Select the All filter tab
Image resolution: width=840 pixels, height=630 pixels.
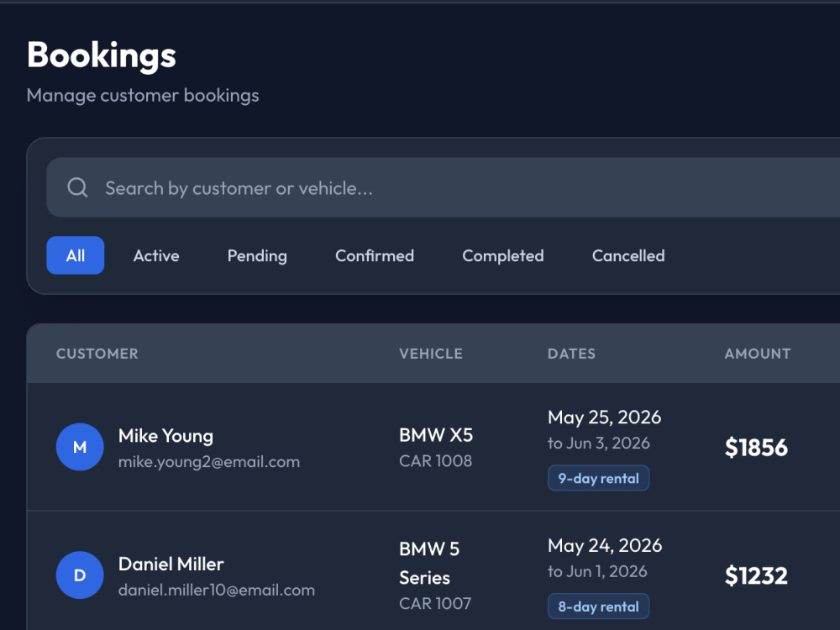[76, 255]
